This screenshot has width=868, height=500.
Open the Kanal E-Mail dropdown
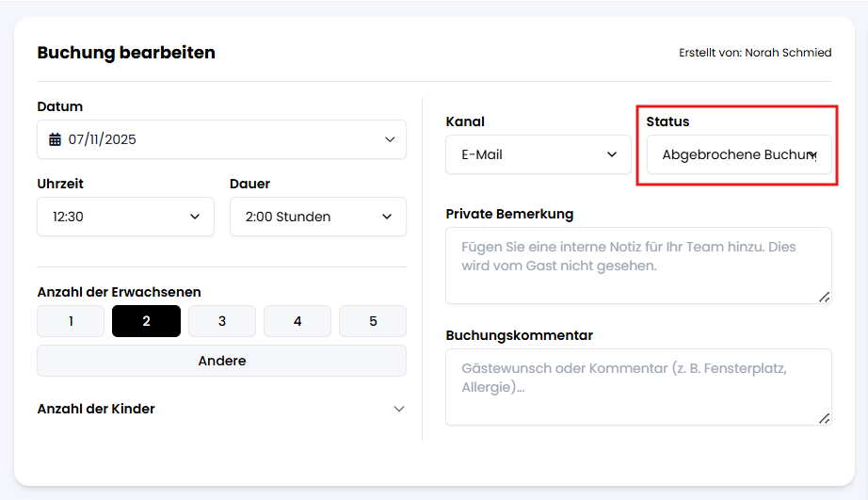point(538,154)
